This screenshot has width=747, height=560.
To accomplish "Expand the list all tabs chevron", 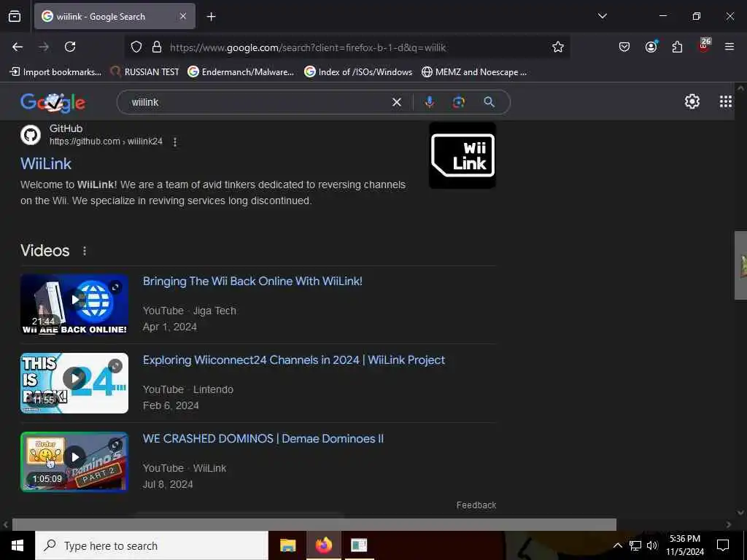I will pyautogui.click(x=602, y=16).
